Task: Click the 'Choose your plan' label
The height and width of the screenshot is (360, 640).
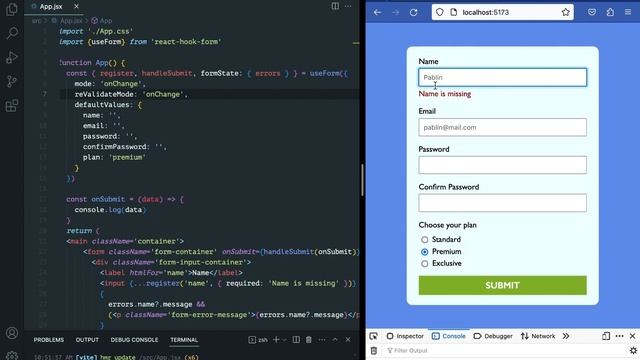Action: pos(447,225)
